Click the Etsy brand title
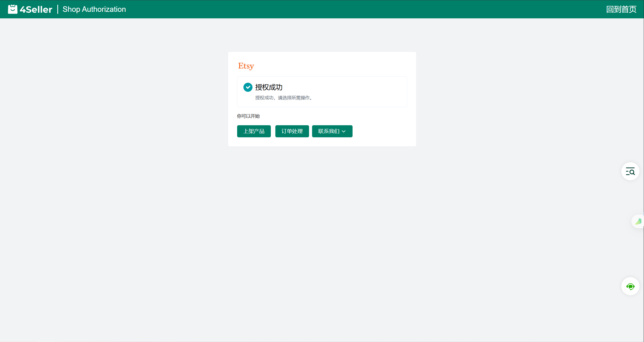This screenshot has width=644, height=342. click(246, 66)
